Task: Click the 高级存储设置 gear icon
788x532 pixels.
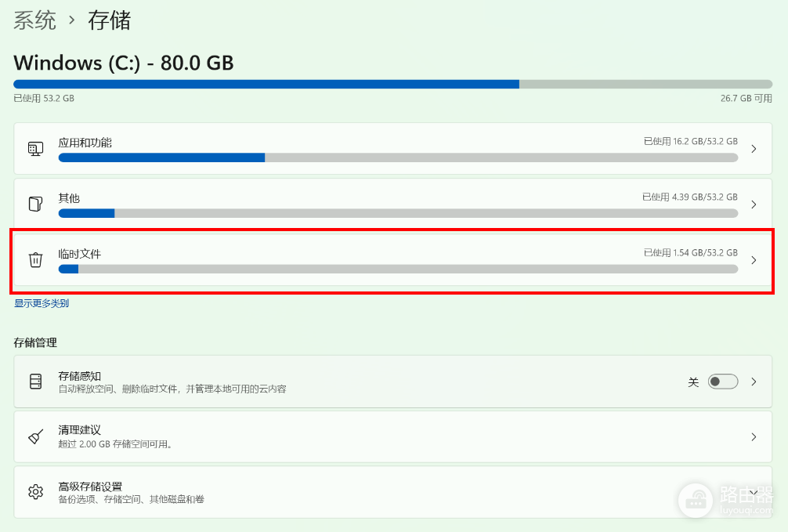Action: tap(36, 492)
